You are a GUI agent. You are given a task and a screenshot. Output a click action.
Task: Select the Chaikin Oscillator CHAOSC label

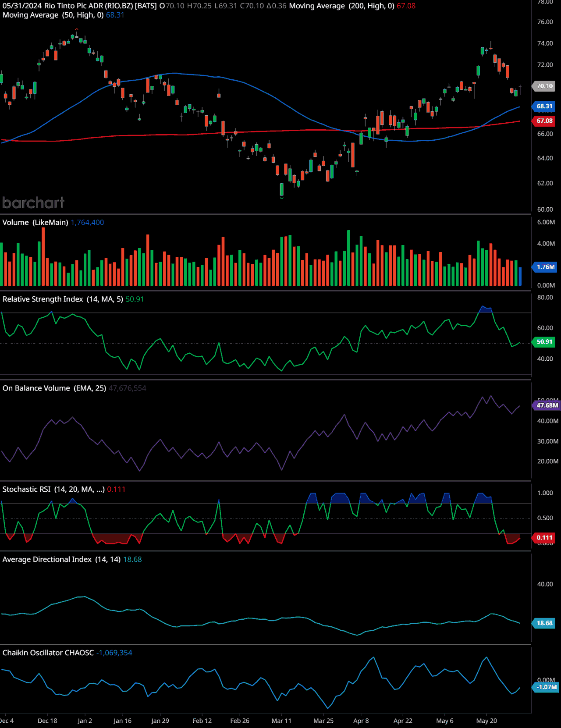[48, 653]
